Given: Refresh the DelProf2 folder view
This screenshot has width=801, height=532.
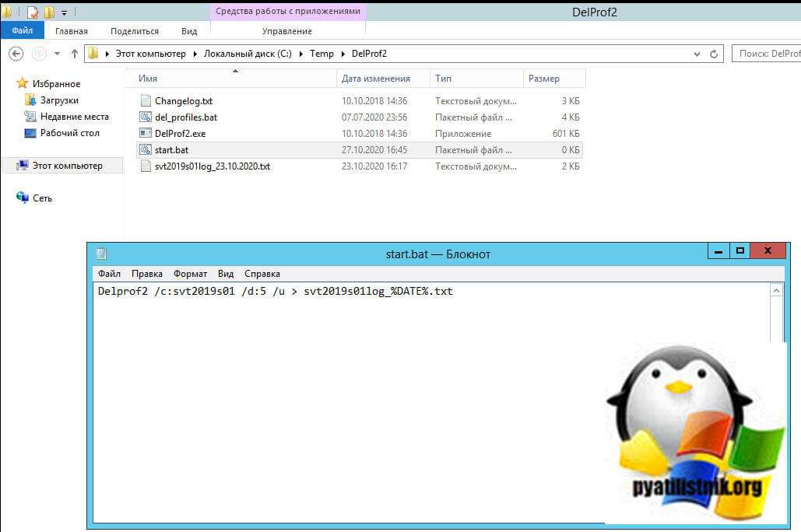Looking at the screenshot, I should (x=714, y=54).
